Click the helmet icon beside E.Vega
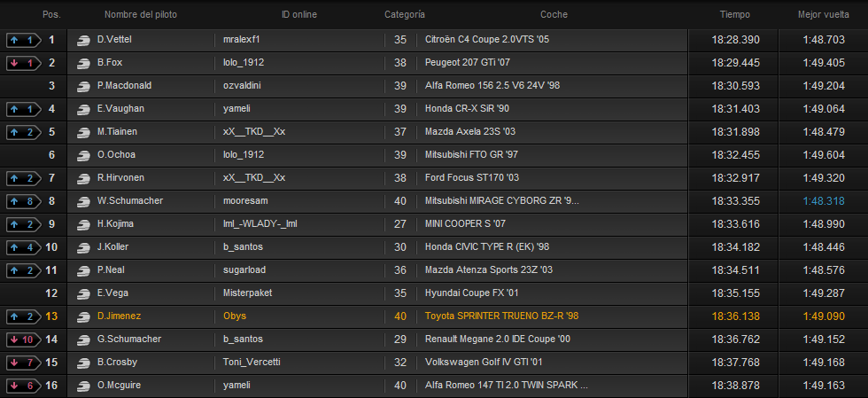Screen dimensions: 868x398 point(83,293)
